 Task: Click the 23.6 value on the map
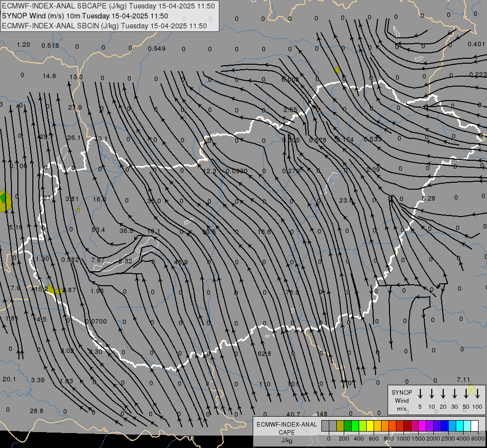(346, 200)
